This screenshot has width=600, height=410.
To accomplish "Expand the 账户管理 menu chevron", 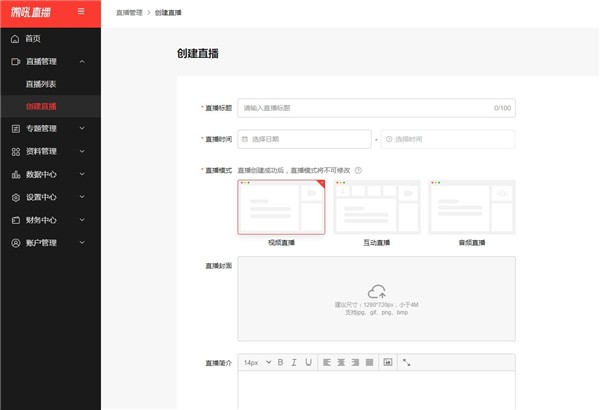I will pyautogui.click(x=82, y=242).
